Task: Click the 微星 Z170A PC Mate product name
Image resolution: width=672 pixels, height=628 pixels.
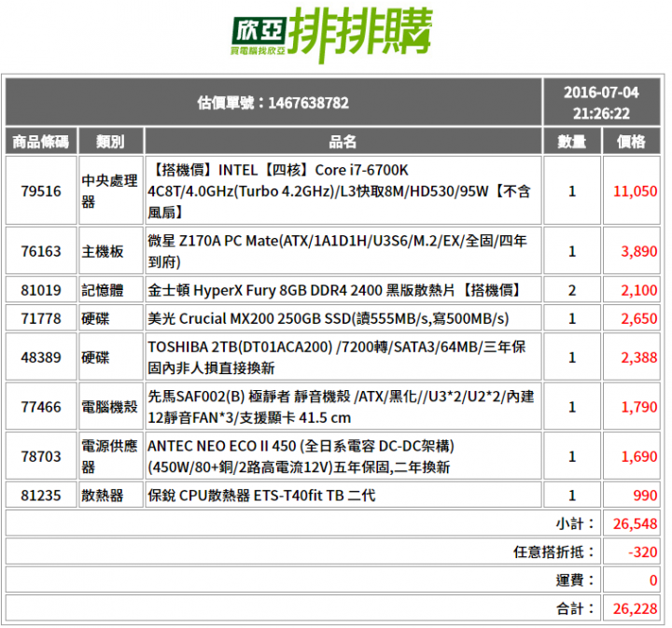Action: [x=338, y=251]
